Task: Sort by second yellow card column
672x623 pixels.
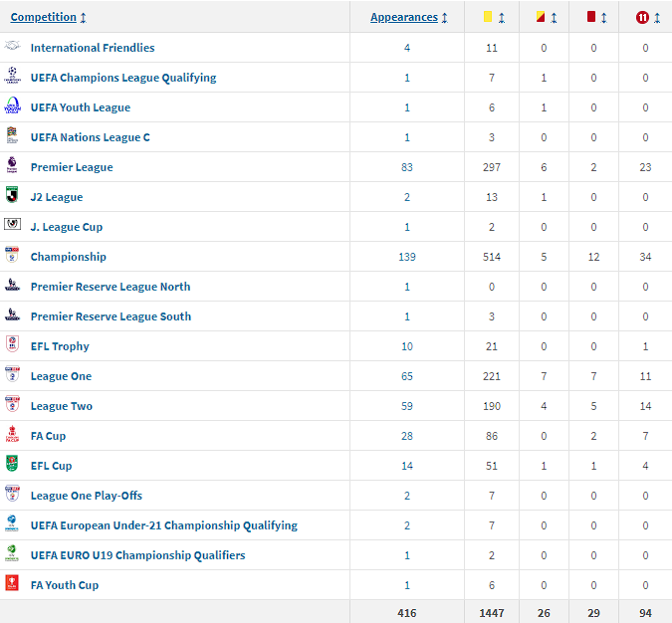Action: (x=546, y=17)
